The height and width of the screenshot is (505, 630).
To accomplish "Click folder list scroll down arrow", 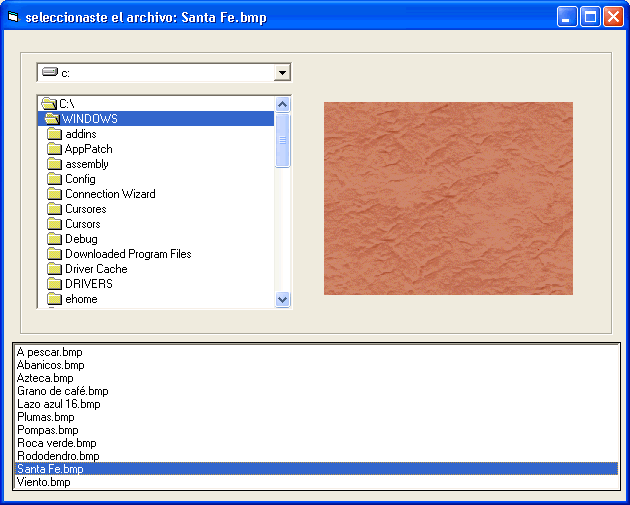I will pos(282,300).
